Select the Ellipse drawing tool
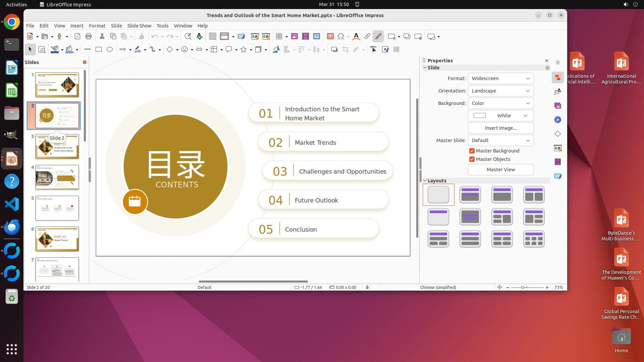644x362 pixels. click(x=110, y=50)
